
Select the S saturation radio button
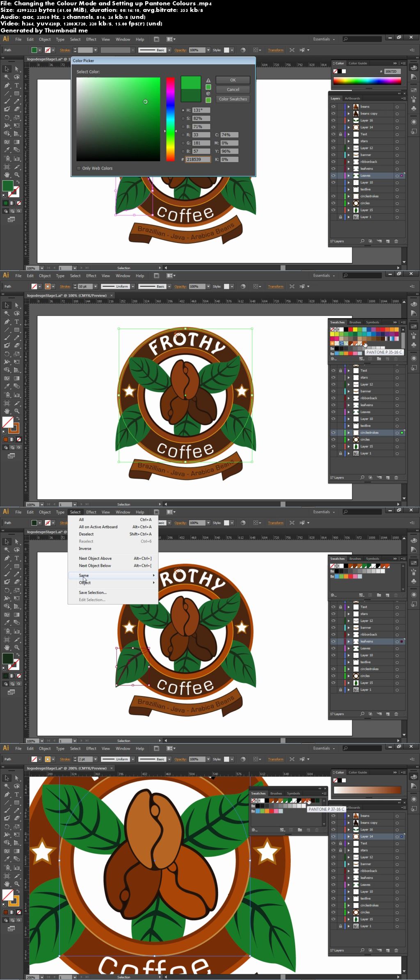click(183, 119)
